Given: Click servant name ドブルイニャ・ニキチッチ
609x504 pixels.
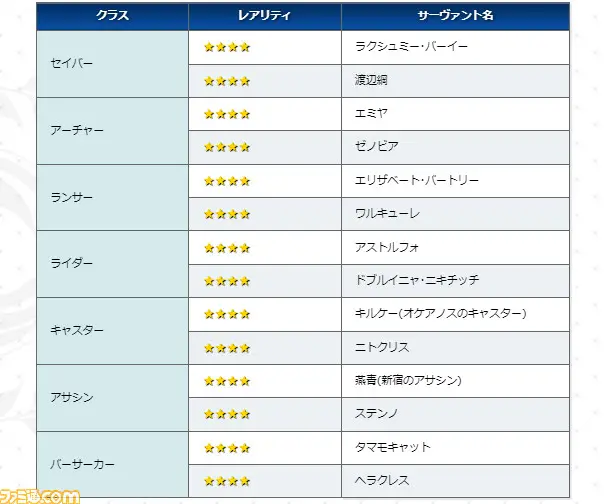Looking at the screenshot, I should point(417,281).
